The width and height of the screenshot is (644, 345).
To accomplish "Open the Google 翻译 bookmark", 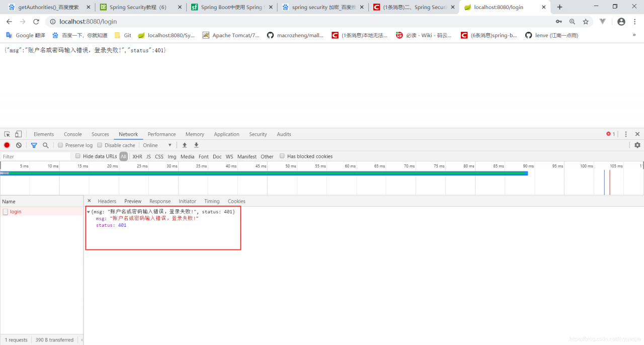I will (x=26, y=35).
